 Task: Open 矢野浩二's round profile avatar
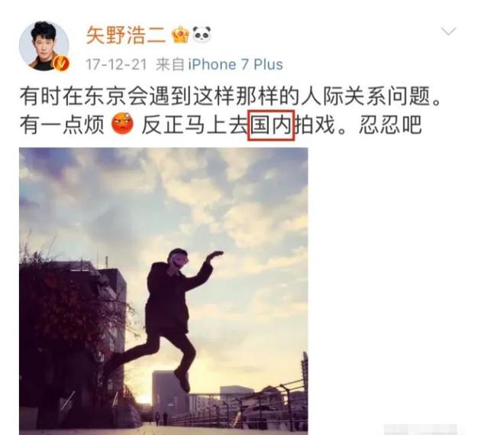pyautogui.click(x=44, y=46)
